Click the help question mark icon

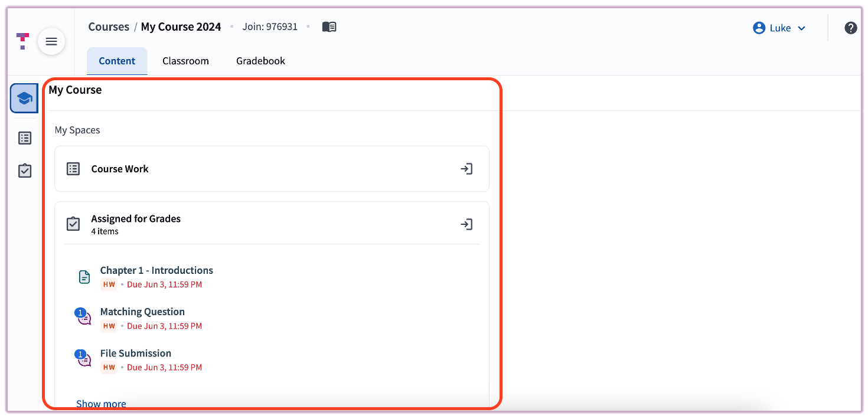[850, 27]
